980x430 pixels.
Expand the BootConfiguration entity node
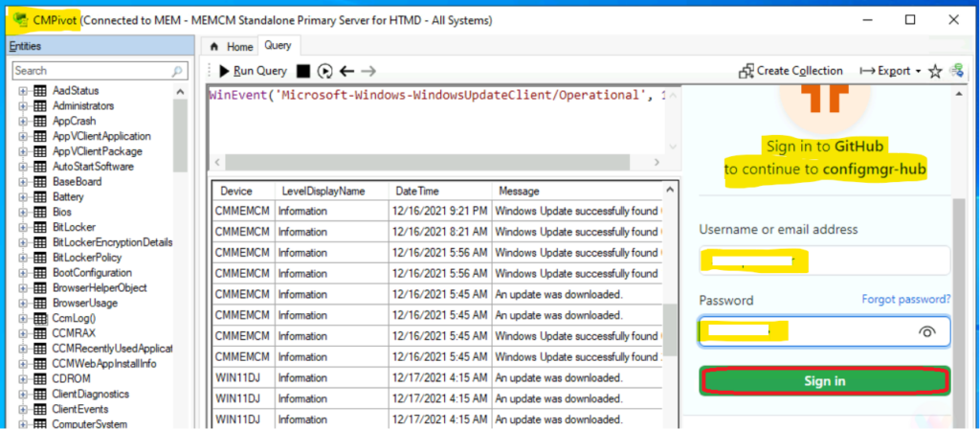pyautogui.click(x=23, y=273)
